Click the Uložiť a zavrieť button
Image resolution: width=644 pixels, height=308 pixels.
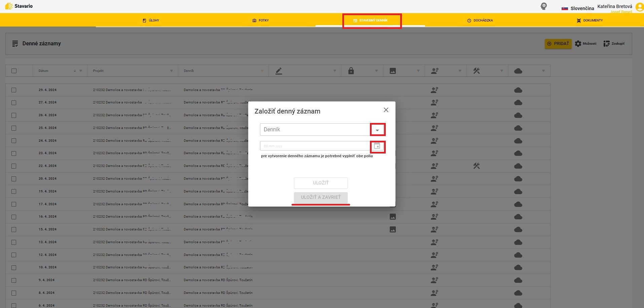click(321, 197)
